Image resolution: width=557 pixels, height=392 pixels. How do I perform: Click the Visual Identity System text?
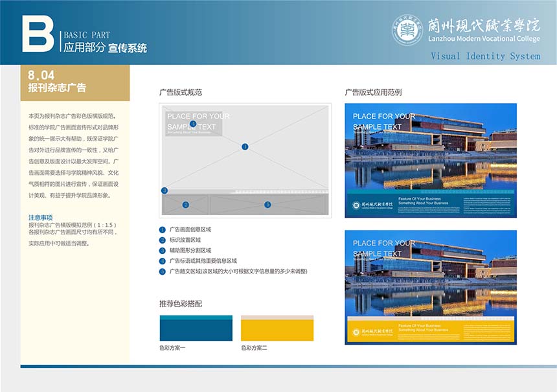coord(485,56)
